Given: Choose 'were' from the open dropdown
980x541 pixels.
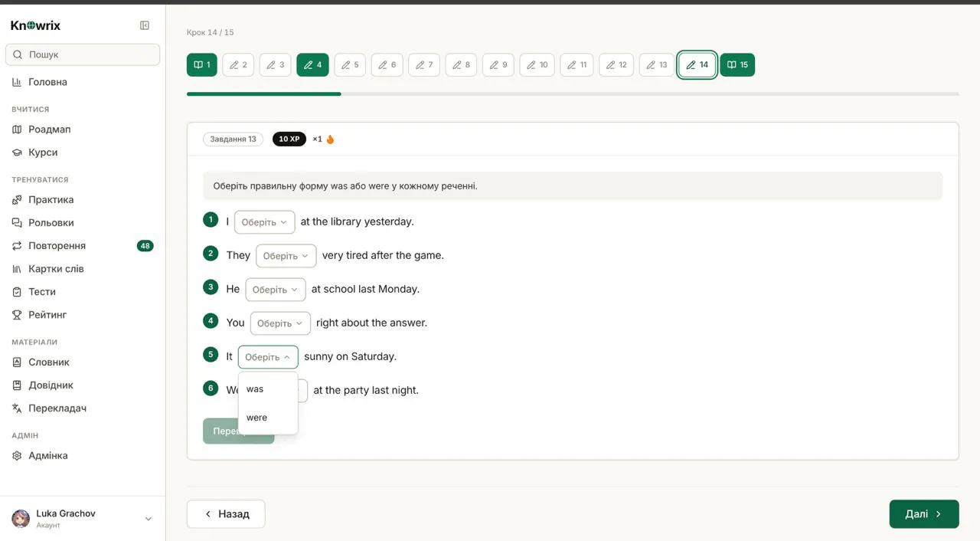Looking at the screenshot, I should tap(268, 418).
